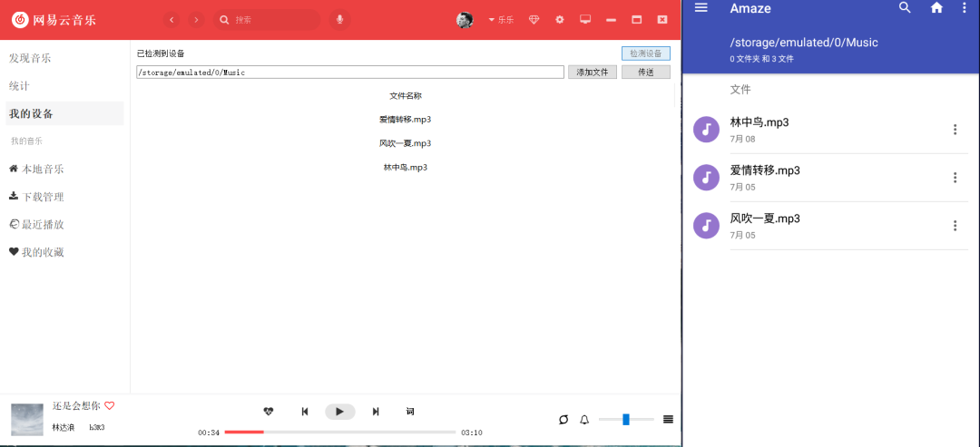
Task: Toggle the lyrics 词 display
Action: 410,412
